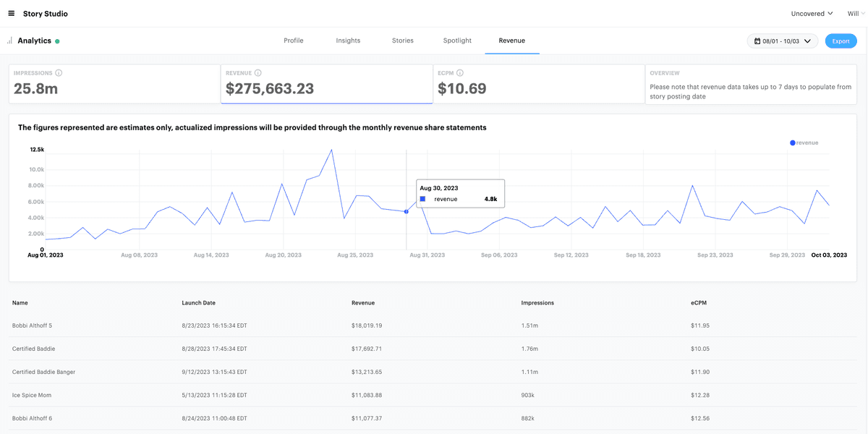The image size is (868, 434).
Task: Click the Export button
Action: tap(841, 41)
